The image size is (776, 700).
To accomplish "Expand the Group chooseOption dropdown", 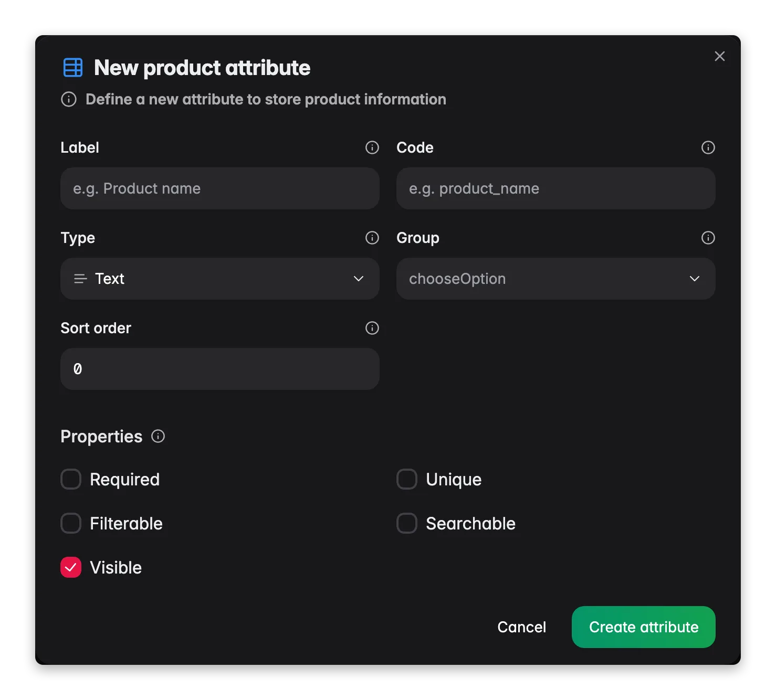I will [556, 279].
